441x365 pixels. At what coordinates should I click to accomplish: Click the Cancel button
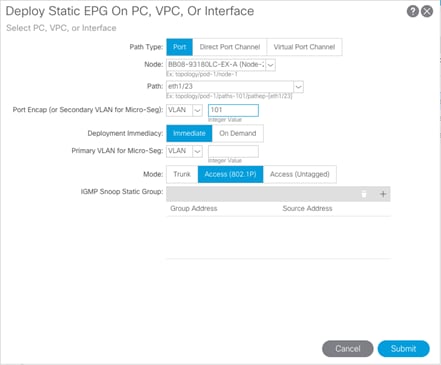(348, 349)
